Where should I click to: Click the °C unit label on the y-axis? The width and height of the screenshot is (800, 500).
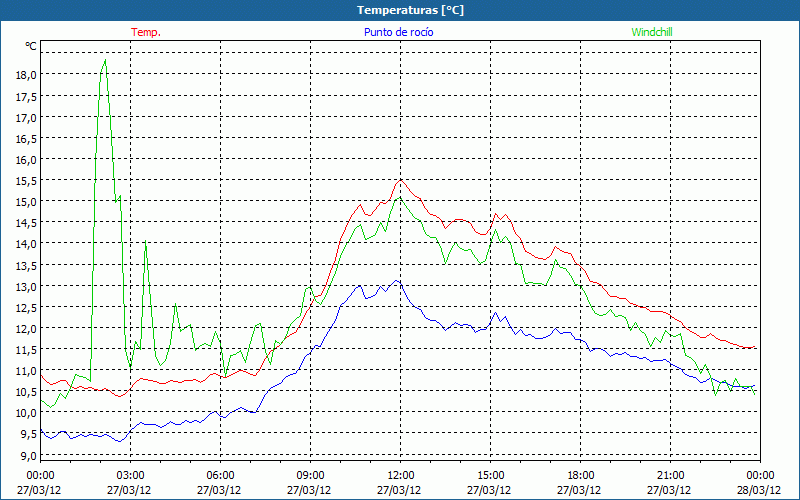(31, 46)
